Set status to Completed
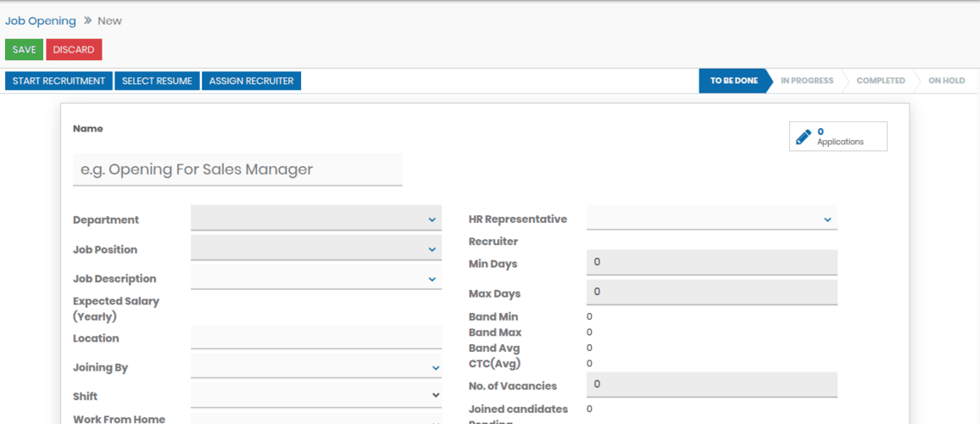Screen dimensions: 980x424 tap(880, 81)
